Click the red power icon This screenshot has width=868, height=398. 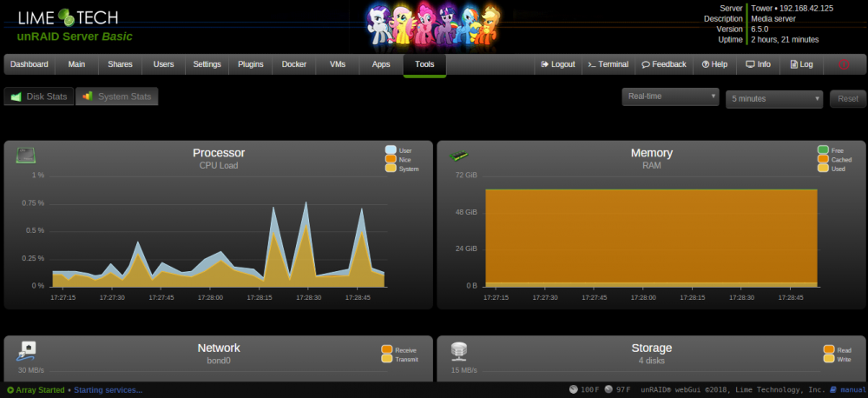click(x=844, y=64)
